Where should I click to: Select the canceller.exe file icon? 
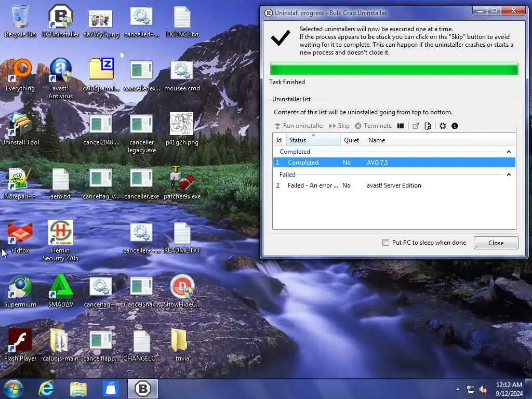(141, 184)
